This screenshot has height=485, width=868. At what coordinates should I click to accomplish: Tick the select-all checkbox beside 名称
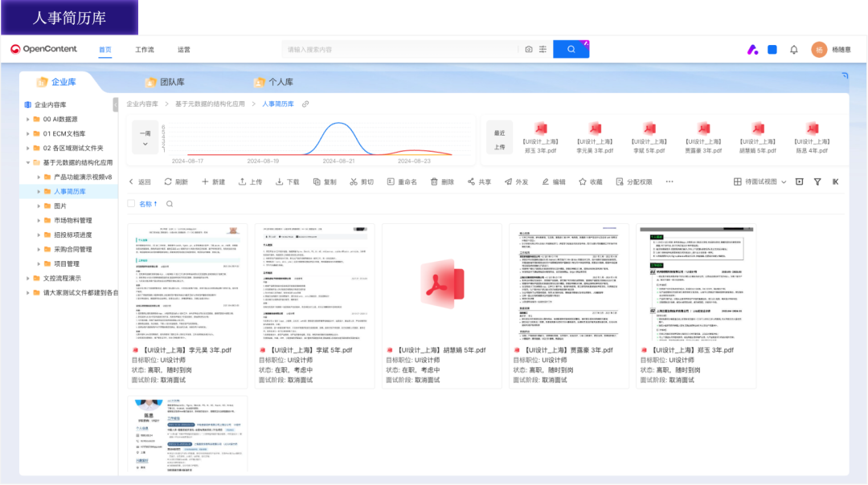point(131,203)
